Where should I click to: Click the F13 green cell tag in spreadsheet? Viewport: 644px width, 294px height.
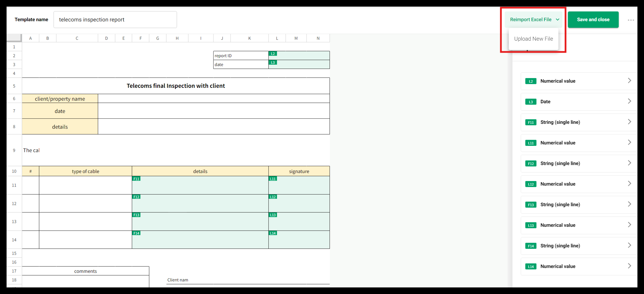click(136, 215)
